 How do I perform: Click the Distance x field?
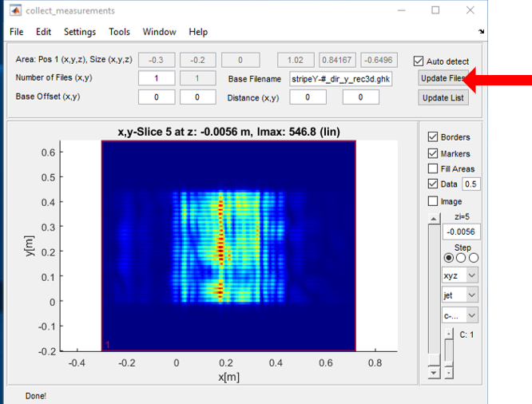[308, 97]
